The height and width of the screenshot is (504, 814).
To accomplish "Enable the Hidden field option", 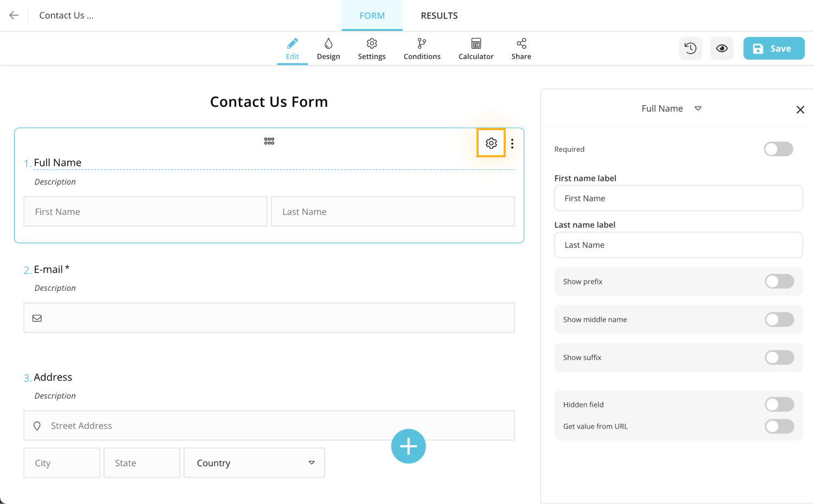I will (779, 404).
